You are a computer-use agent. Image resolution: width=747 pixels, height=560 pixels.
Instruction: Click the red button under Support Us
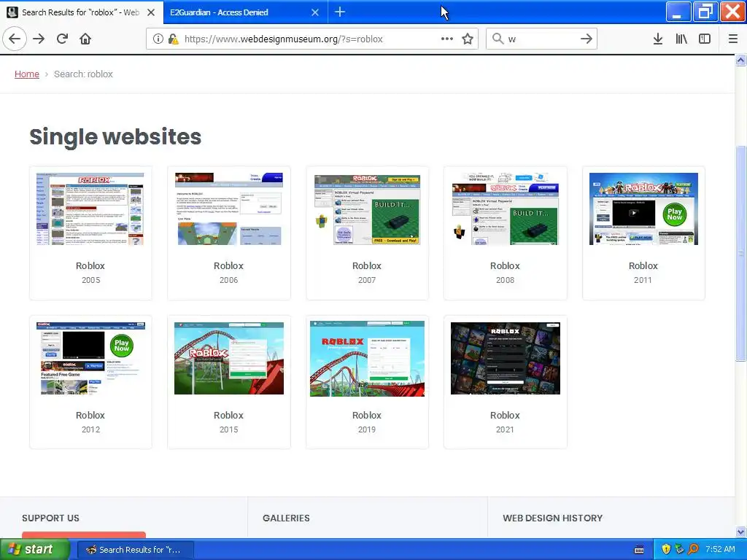coord(84,534)
